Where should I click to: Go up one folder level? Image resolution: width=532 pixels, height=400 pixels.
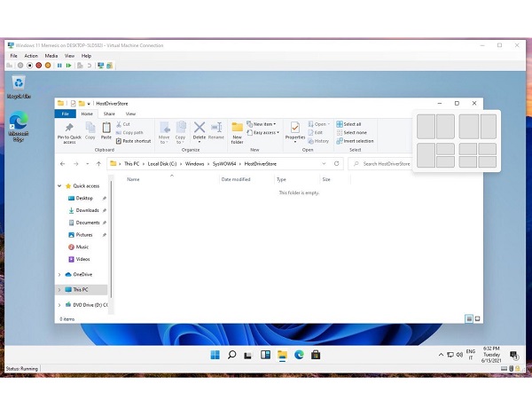pos(98,164)
